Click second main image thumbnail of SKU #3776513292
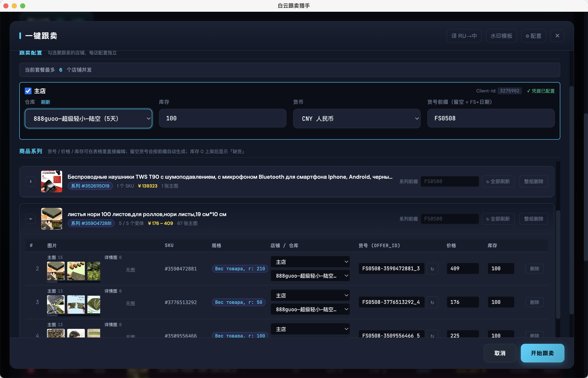 coord(76,305)
